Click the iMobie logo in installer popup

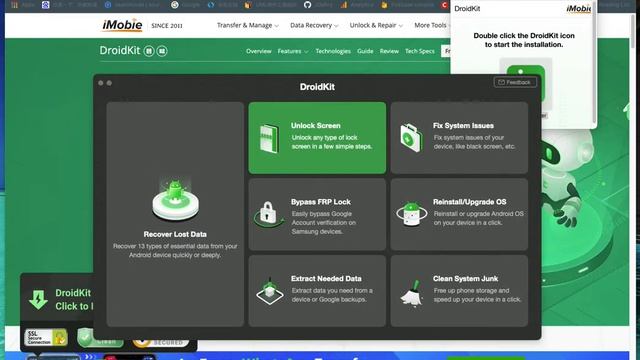578,9
